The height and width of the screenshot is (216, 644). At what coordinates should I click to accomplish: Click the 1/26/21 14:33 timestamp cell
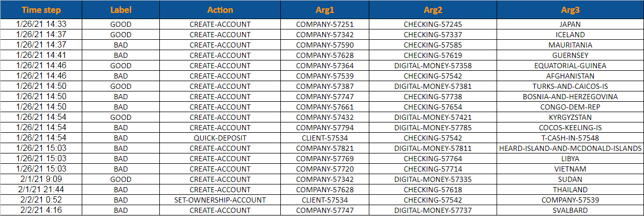tap(41, 24)
